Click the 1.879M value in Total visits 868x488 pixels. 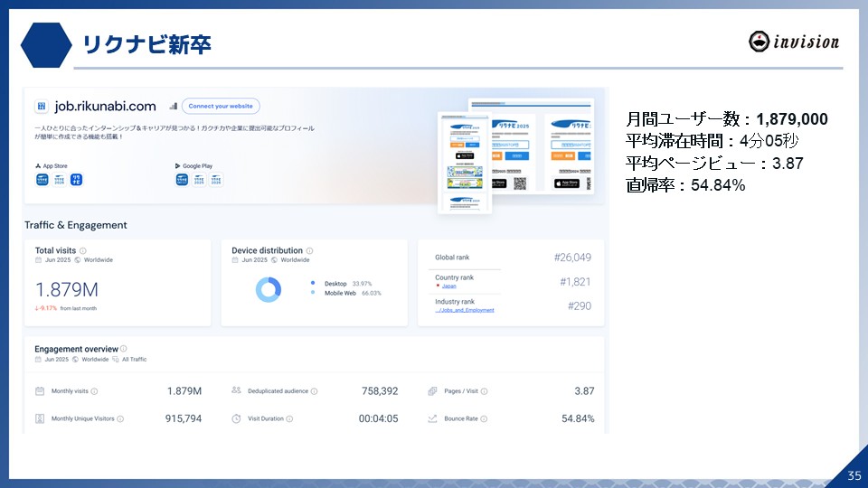pyautogui.click(x=66, y=289)
